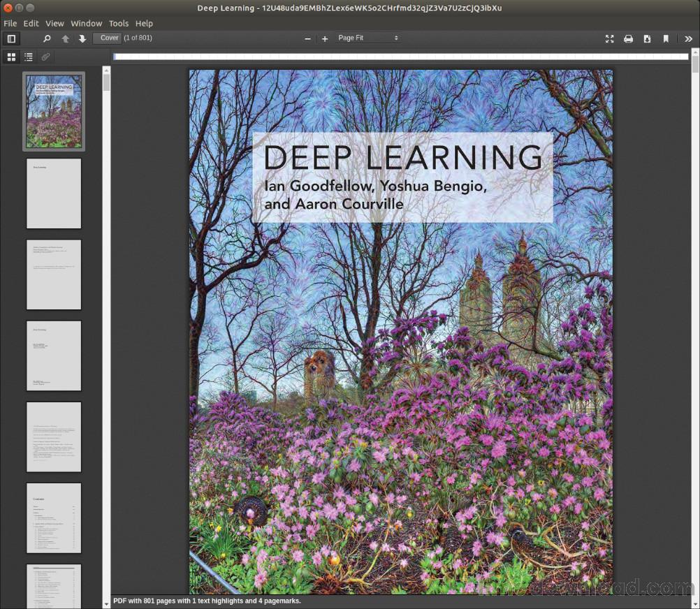Click the page position bar above document
Viewport: 700px width, 609px height.
click(x=400, y=57)
